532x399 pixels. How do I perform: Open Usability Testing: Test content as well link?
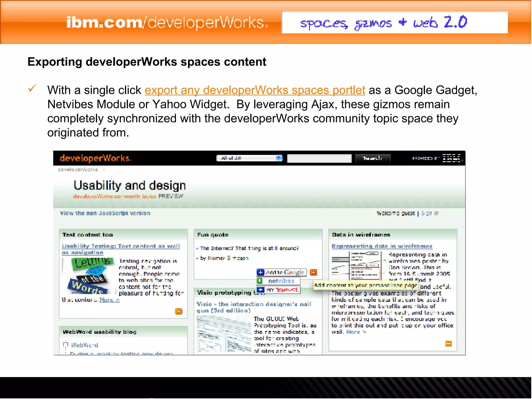coord(121,249)
